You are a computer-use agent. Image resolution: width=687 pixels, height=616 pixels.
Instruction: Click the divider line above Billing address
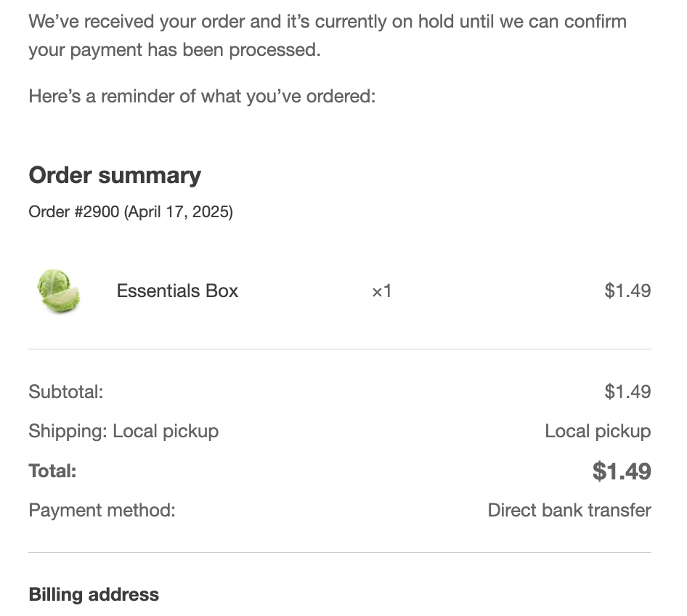[340, 553]
